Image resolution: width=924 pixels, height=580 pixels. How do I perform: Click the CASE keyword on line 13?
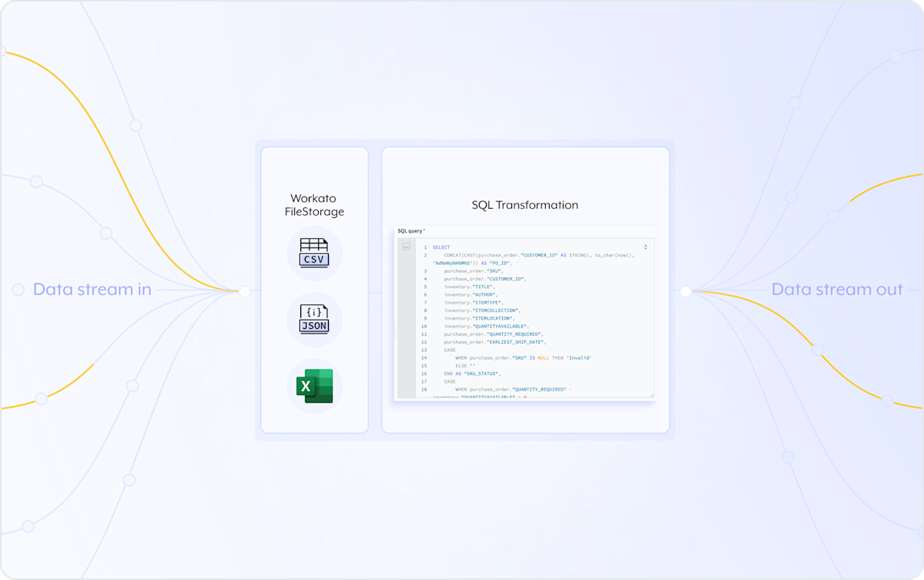[450, 350]
